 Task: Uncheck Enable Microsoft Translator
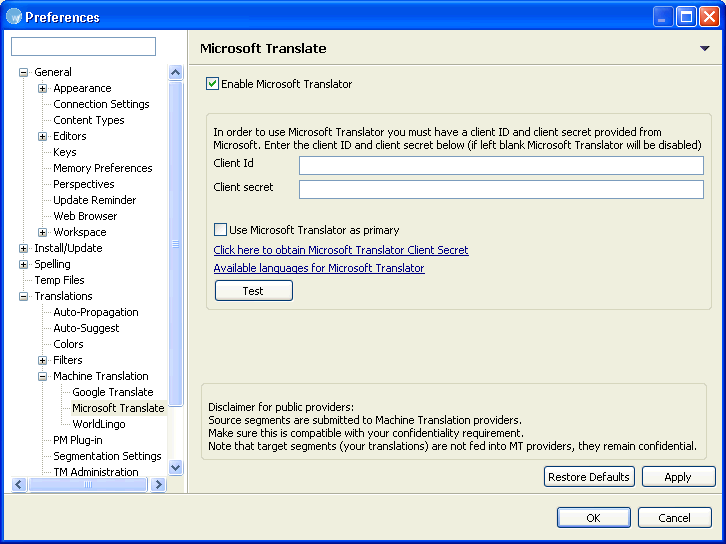click(212, 84)
